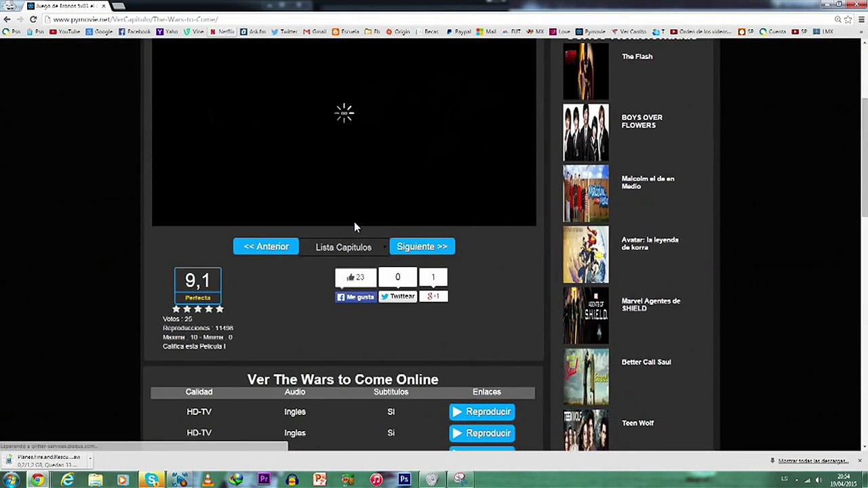Image resolution: width=868 pixels, height=488 pixels.
Task: Open the Vine bookmark
Action: tap(194, 32)
